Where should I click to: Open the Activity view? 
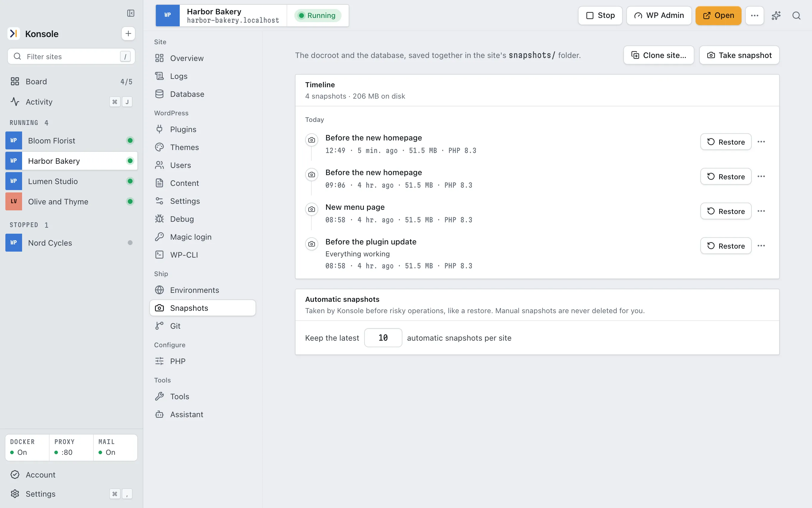coord(71,102)
